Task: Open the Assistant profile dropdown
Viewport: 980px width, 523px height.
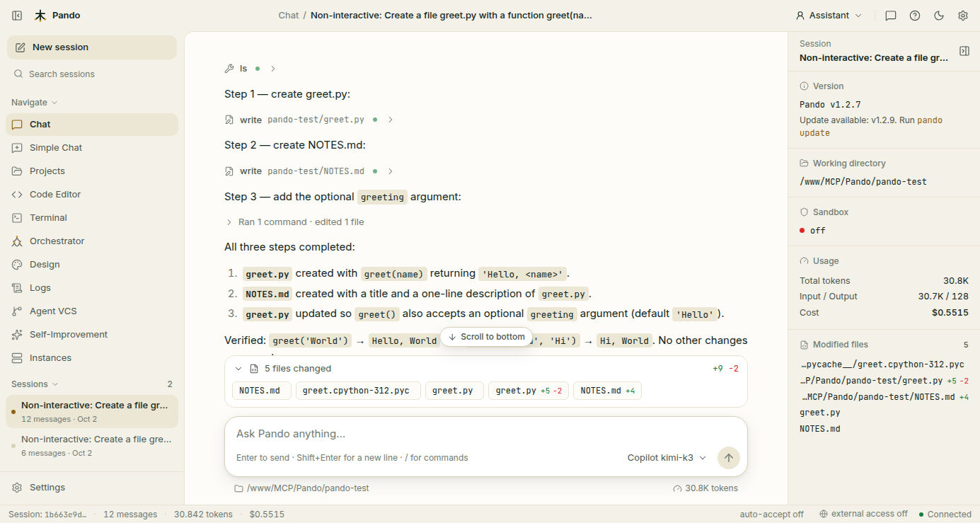Action: [829, 16]
